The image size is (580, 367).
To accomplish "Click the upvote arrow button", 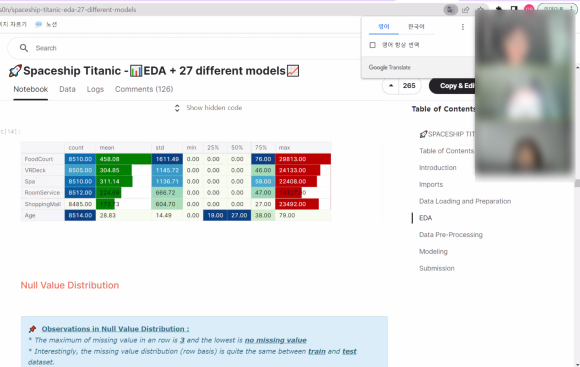I will tap(391, 86).
